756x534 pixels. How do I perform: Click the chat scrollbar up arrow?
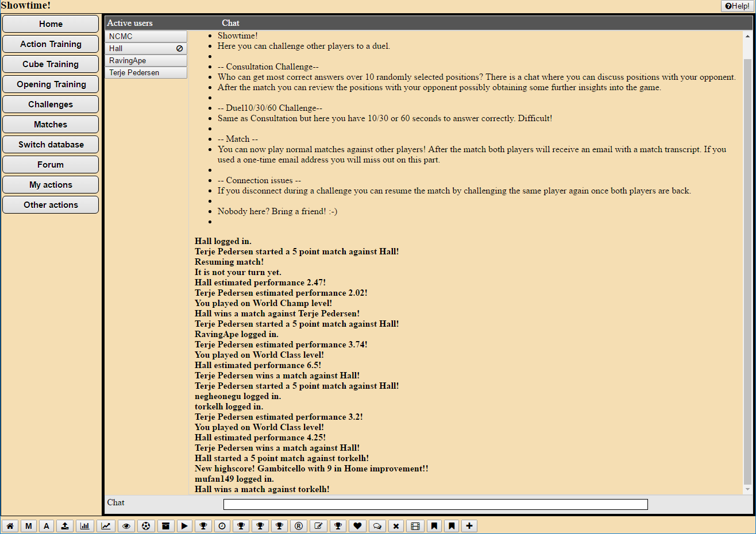747,36
